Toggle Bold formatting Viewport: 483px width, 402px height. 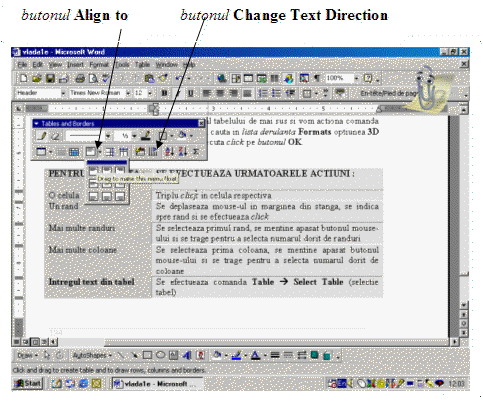[x=164, y=93]
